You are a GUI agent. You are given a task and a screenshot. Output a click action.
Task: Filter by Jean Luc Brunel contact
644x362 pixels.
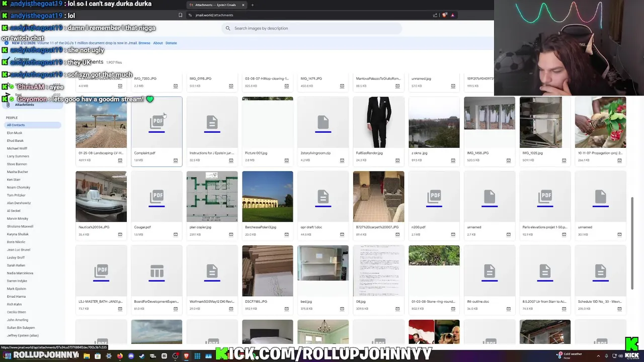coord(19,250)
